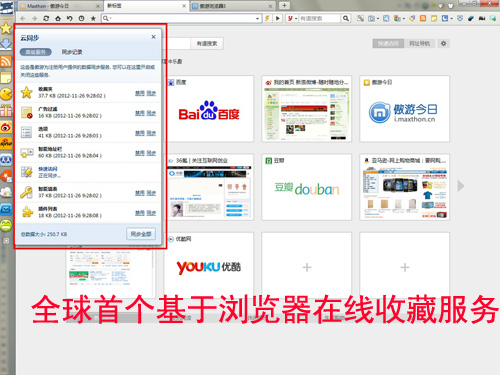
Task: Open the Downloads arrow in the sidebar
Action: [6, 44]
